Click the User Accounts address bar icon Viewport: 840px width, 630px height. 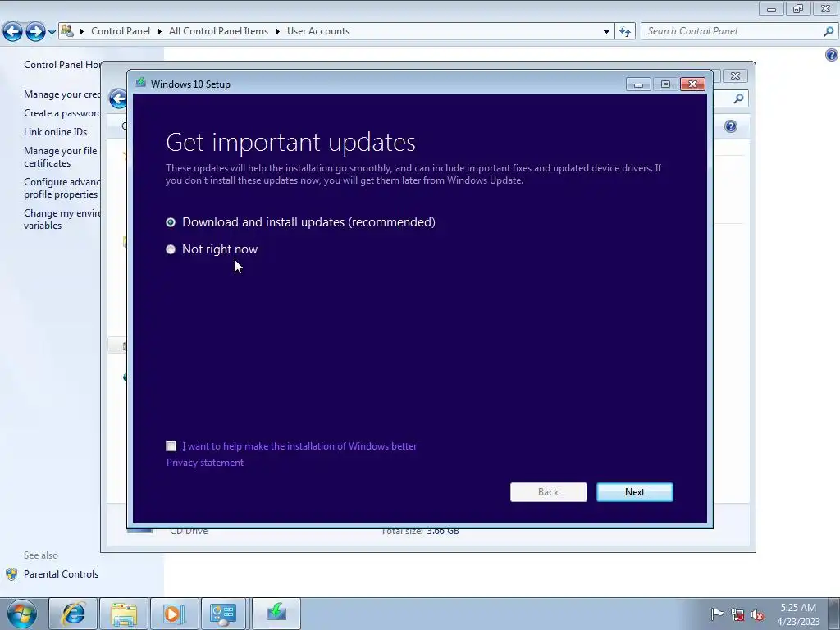click(67, 30)
